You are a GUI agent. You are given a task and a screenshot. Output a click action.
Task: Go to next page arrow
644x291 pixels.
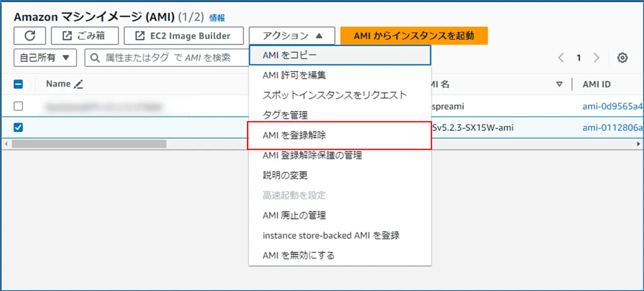596,58
